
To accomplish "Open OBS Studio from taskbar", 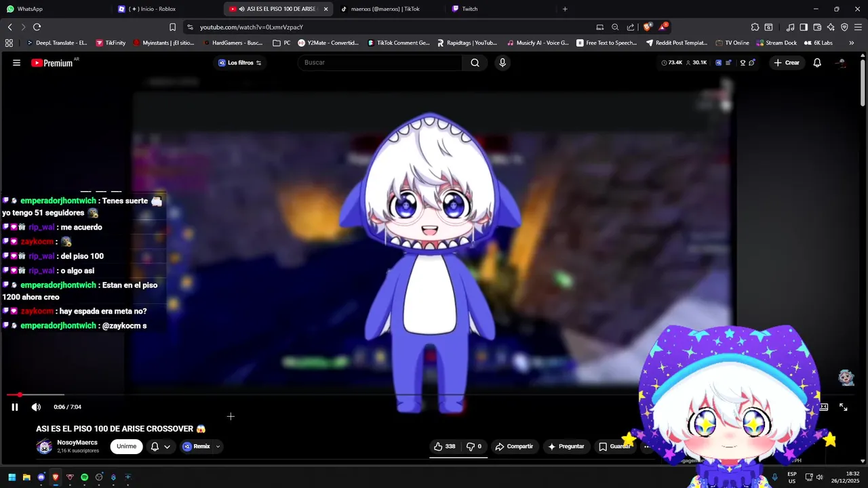I will click(99, 477).
